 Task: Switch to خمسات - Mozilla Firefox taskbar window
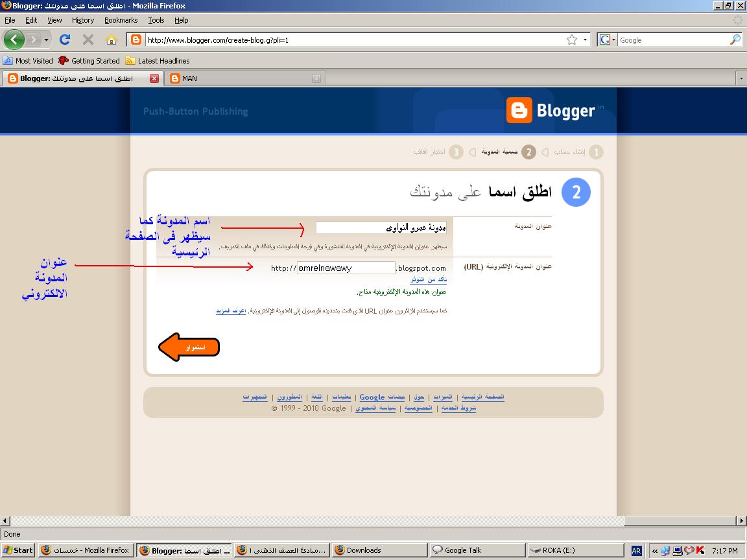pyautogui.click(x=86, y=550)
